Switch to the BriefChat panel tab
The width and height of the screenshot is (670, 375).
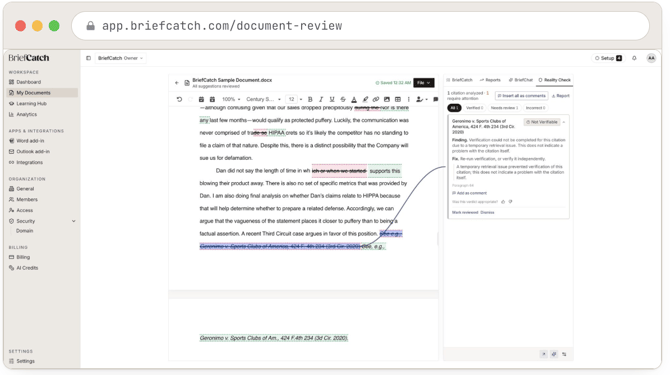coord(520,80)
